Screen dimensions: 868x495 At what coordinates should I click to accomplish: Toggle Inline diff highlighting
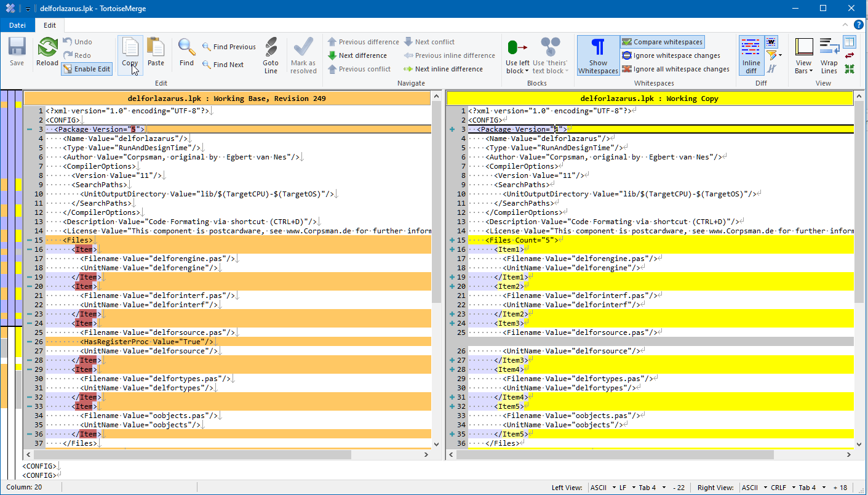[751, 55]
